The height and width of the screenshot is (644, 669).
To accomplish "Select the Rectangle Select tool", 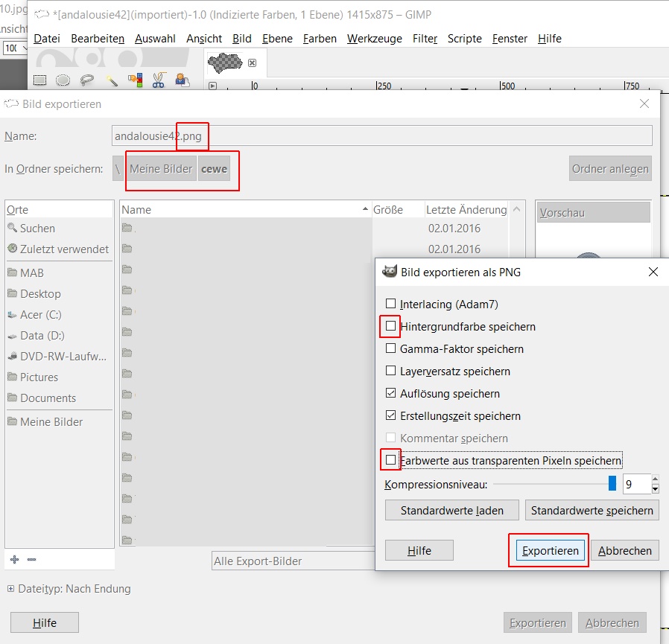I will click(x=39, y=80).
